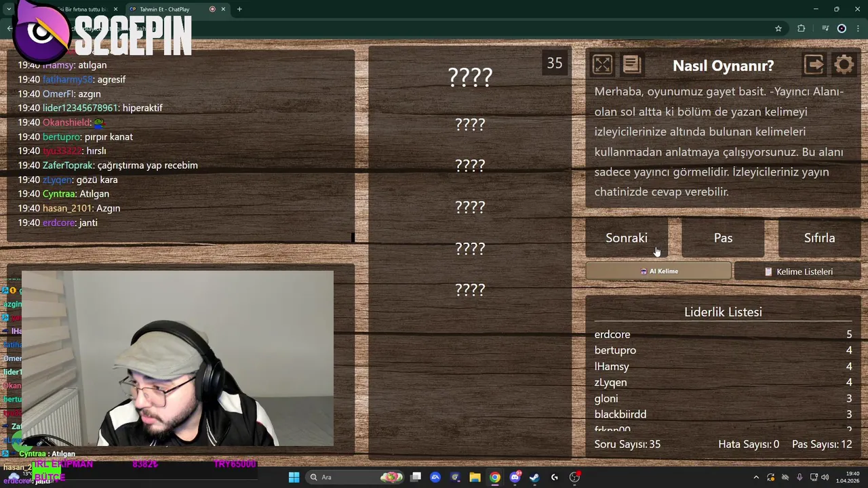Select the AI Kelime option
This screenshot has height=488, width=868.
(658, 271)
